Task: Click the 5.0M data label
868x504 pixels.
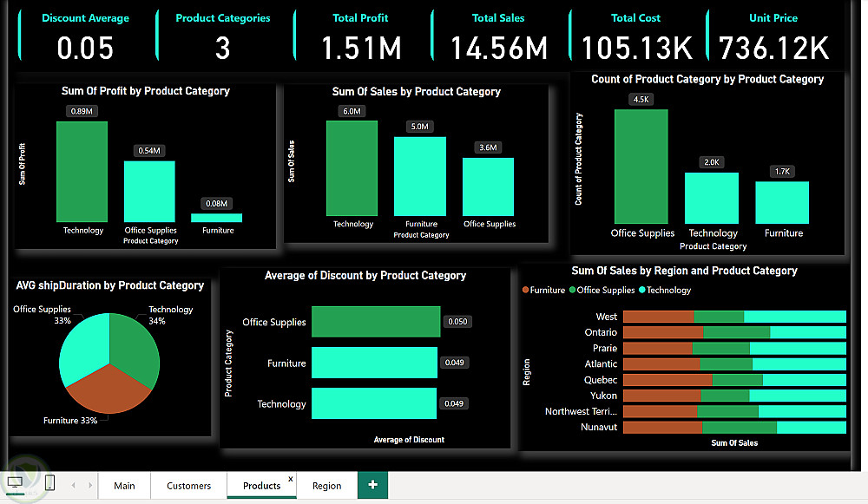Action: pos(419,127)
